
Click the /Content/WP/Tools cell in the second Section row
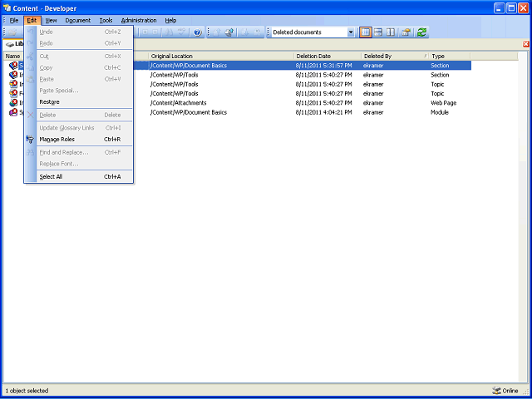click(x=175, y=75)
